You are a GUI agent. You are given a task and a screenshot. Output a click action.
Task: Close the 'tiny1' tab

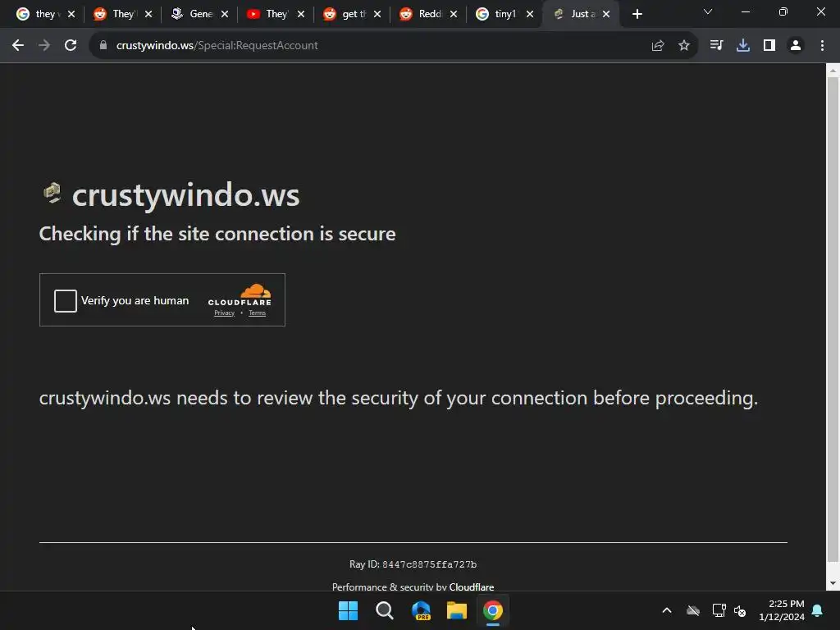pyautogui.click(x=530, y=15)
